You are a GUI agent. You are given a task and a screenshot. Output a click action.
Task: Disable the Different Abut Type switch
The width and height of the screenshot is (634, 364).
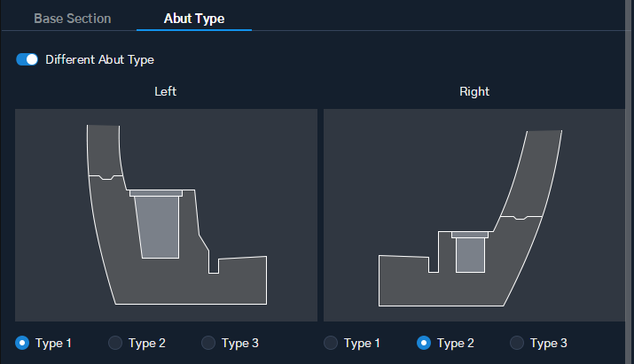coord(27,59)
